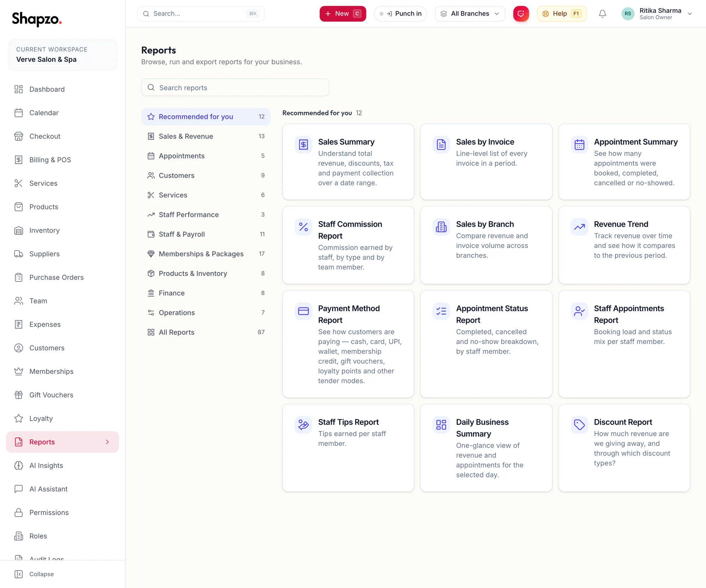Open AI Insights from the sidebar
706x588 pixels.
point(62,466)
